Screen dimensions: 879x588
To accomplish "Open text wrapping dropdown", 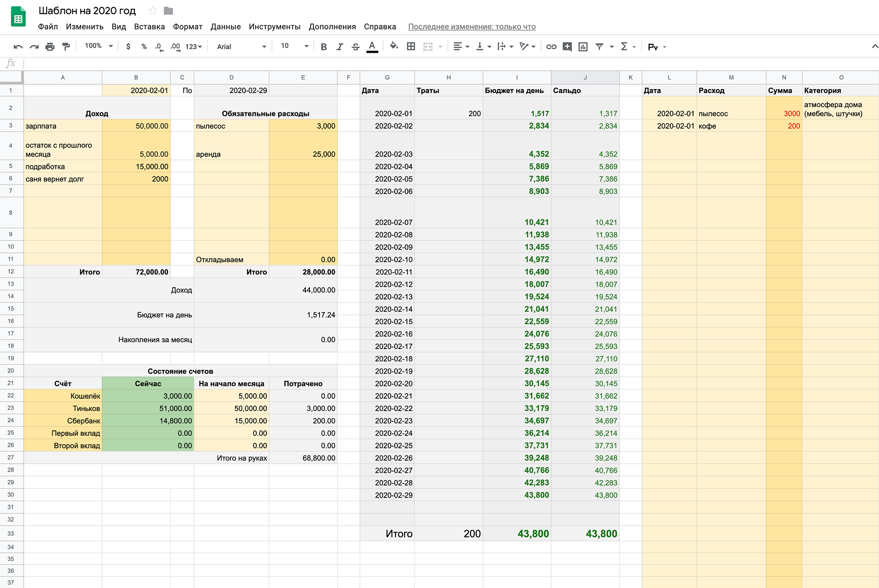I will tap(505, 47).
